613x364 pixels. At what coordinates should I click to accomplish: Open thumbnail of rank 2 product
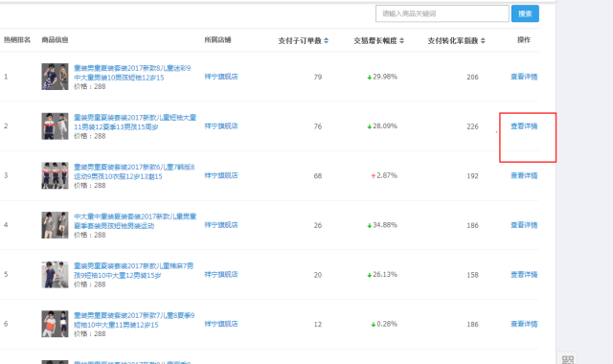[x=56, y=125]
